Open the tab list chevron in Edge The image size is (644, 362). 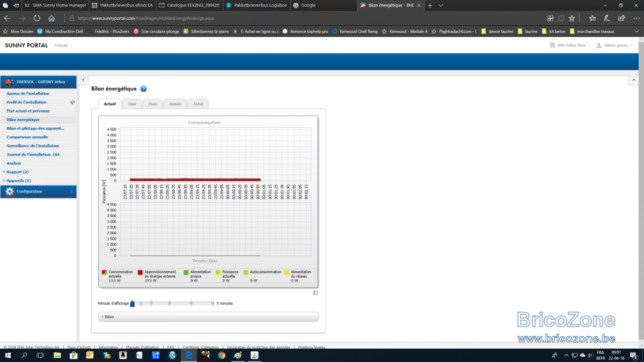[441, 5]
